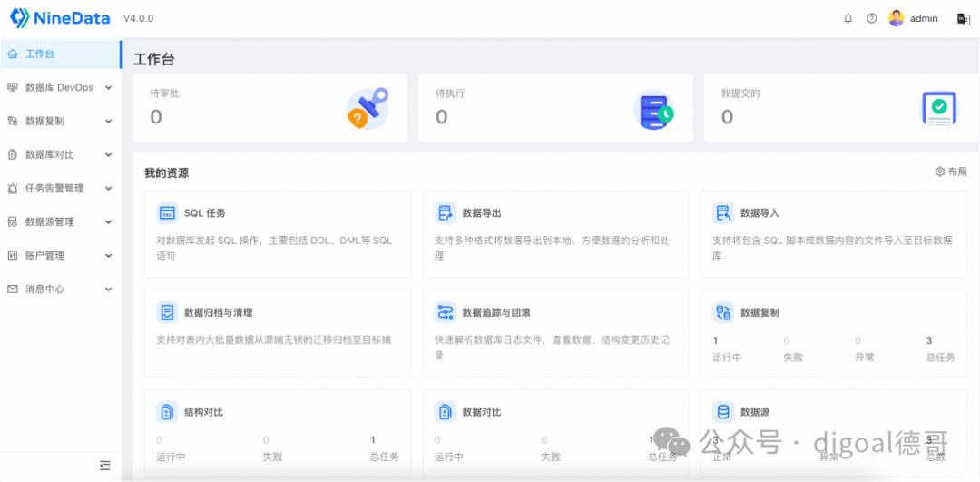Click the 数据源 card database icon
This screenshot has width=980, height=482.
(x=723, y=412)
